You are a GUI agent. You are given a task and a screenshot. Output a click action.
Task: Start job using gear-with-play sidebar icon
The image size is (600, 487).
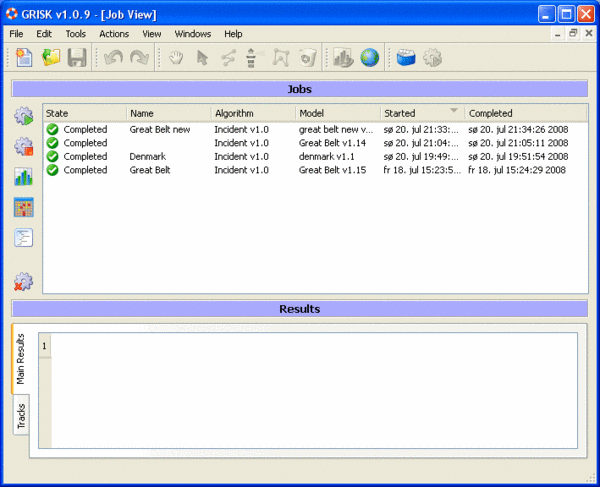pyautogui.click(x=24, y=117)
